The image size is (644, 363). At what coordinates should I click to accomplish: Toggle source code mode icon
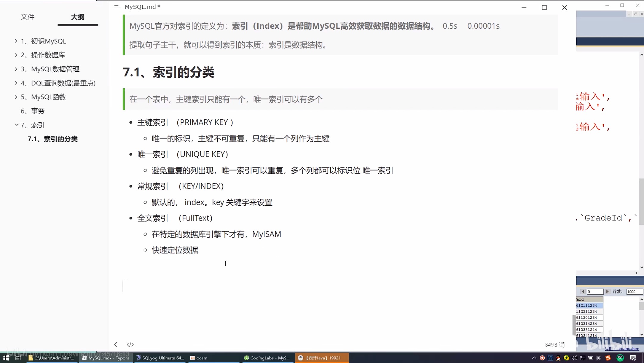point(130,344)
